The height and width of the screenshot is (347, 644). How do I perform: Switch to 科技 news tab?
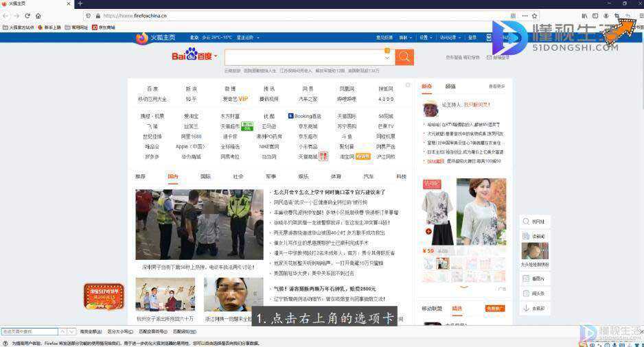(401, 176)
